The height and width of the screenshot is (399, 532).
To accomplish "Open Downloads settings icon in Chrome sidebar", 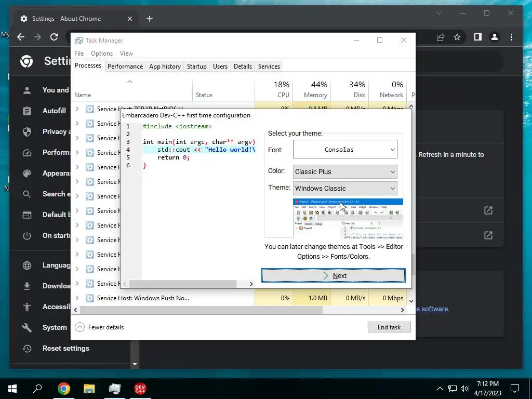I will pyautogui.click(x=27, y=286).
